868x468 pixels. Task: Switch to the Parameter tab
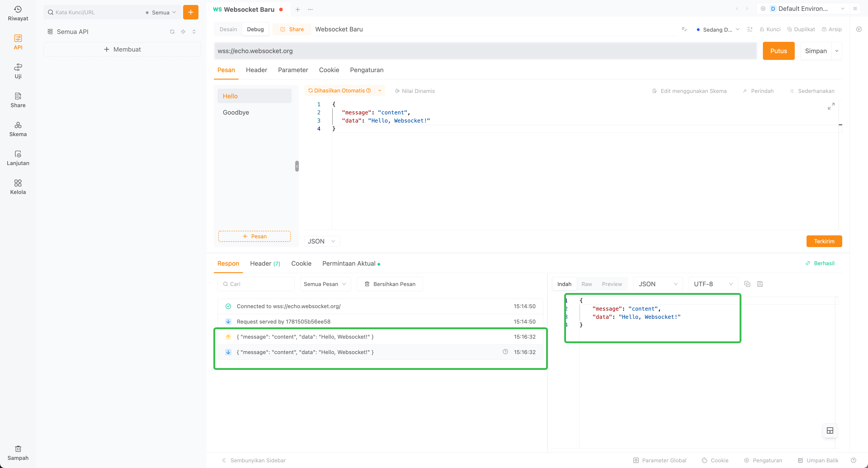293,70
